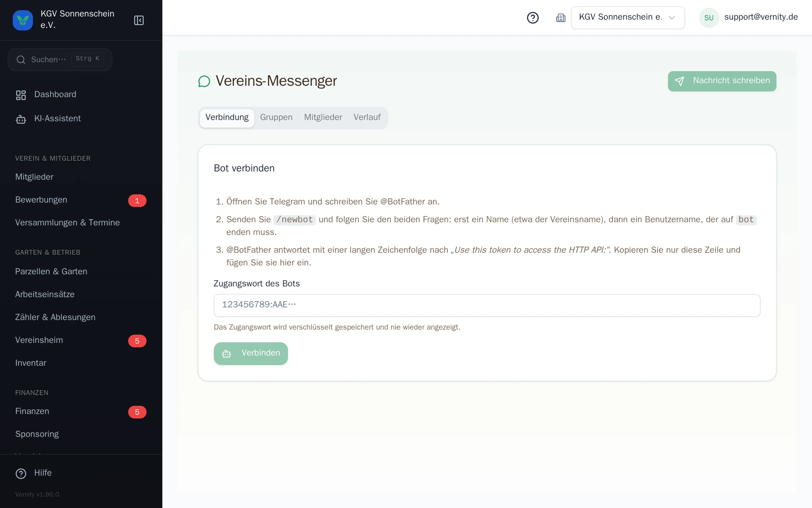
Task: Click the SU user avatar
Action: coord(709,18)
